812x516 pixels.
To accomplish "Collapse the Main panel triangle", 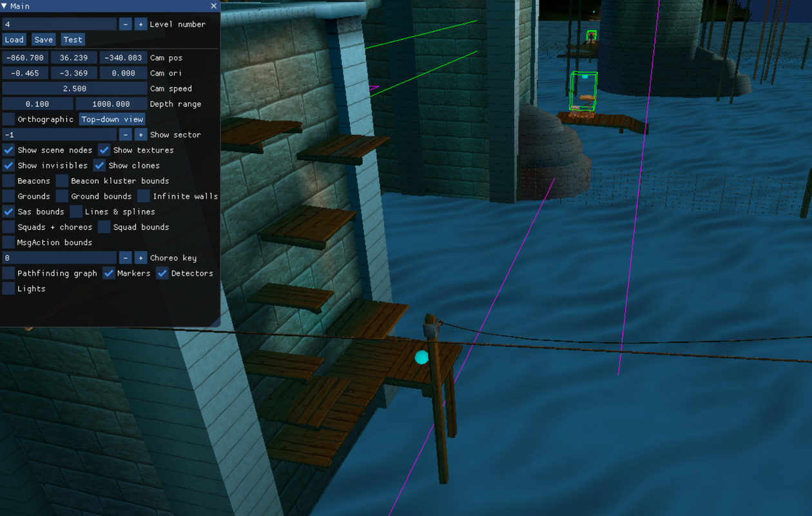I will point(5,6).
